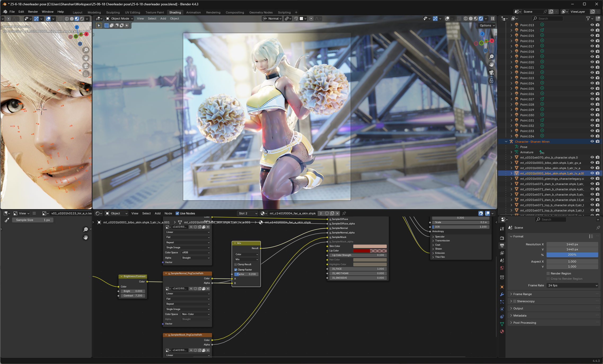603x364 pixels.
Task: Enable Render Region checkbox
Action: pyautogui.click(x=548, y=273)
